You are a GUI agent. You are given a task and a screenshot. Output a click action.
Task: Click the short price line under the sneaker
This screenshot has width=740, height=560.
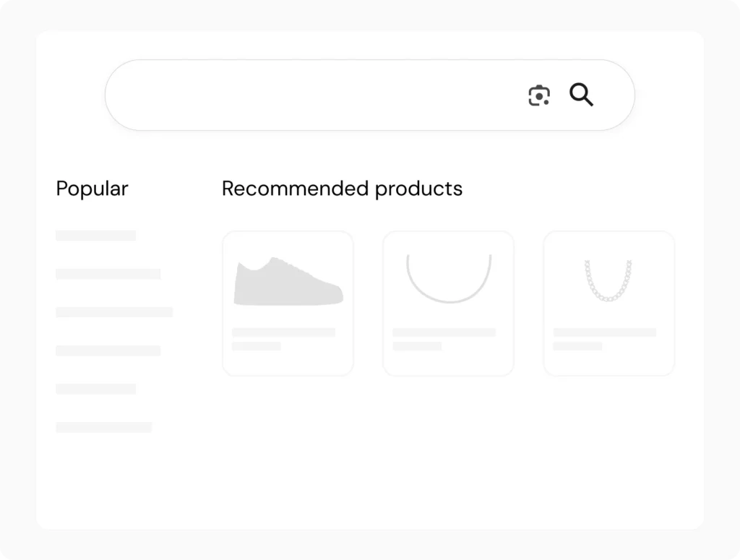[x=256, y=346]
